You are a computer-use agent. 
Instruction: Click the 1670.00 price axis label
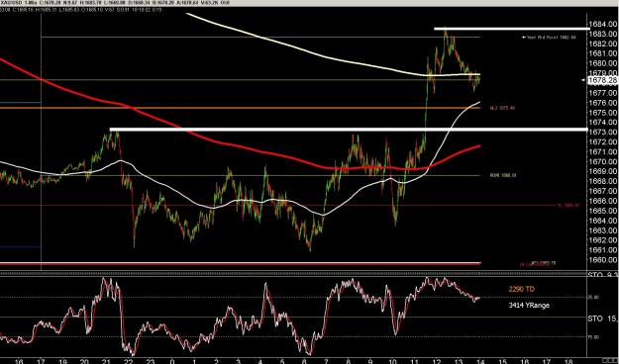(603, 161)
